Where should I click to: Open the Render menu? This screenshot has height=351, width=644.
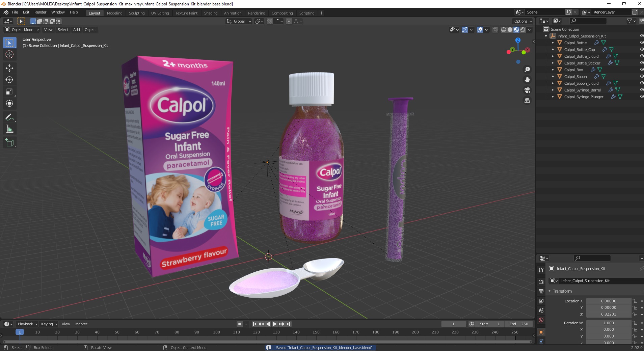tap(40, 12)
